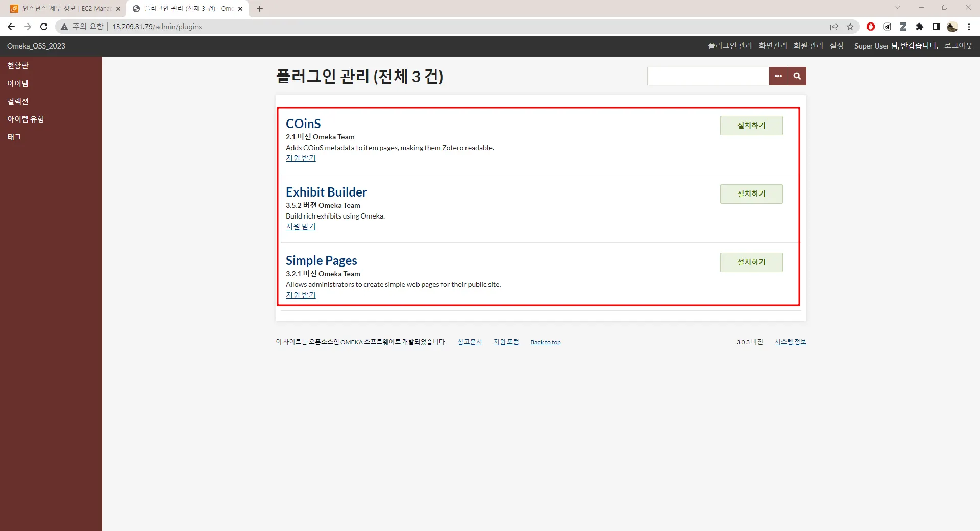Click the OMEKA open source footer link

[x=361, y=342]
